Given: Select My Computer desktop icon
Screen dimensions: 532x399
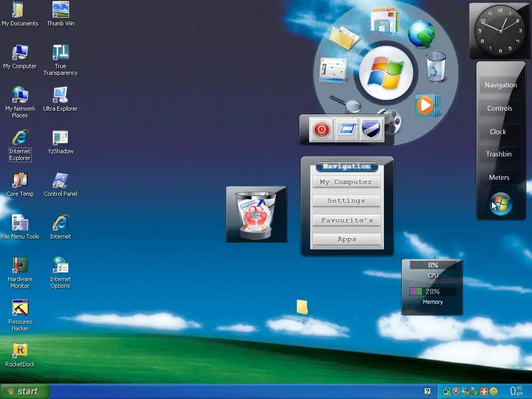Looking at the screenshot, I should [x=20, y=57].
